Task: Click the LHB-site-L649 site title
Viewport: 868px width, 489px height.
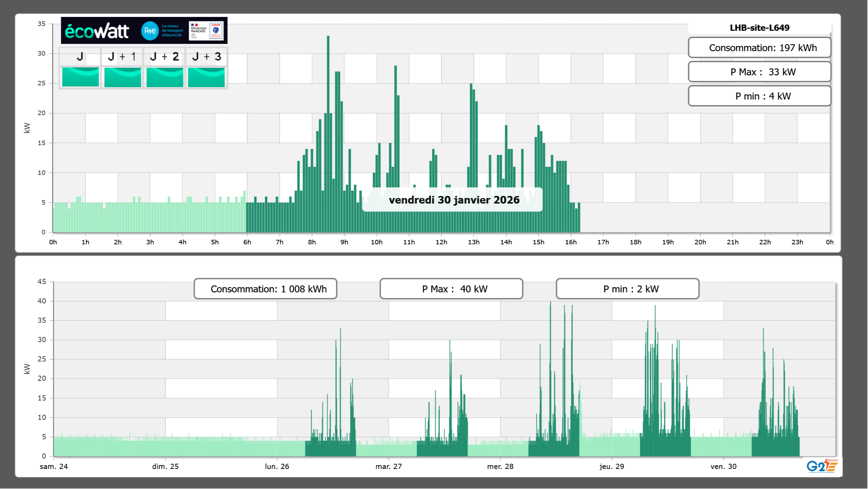Action: click(x=759, y=28)
